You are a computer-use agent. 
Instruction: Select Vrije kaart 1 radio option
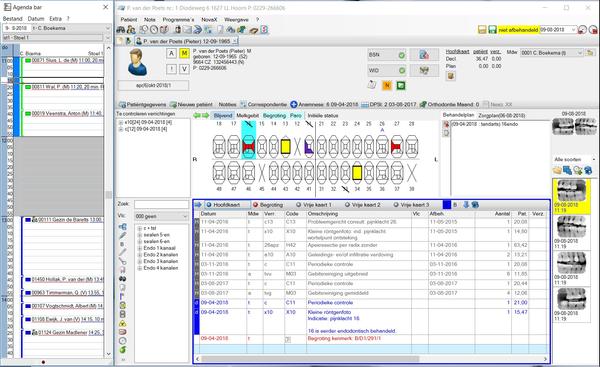tap(314, 205)
